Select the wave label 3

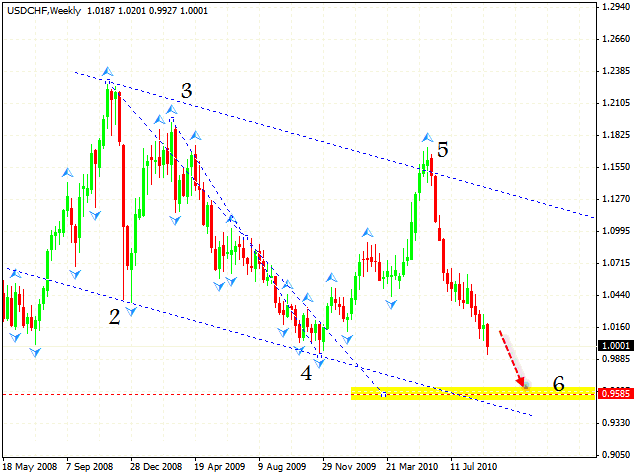click(186, 91)
